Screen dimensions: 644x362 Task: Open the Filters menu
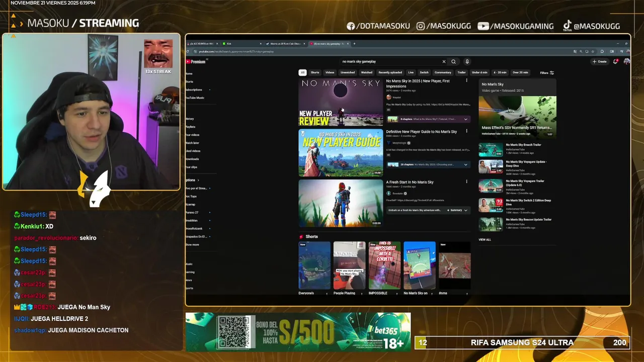pyautogui.click(x=547, y=73)
